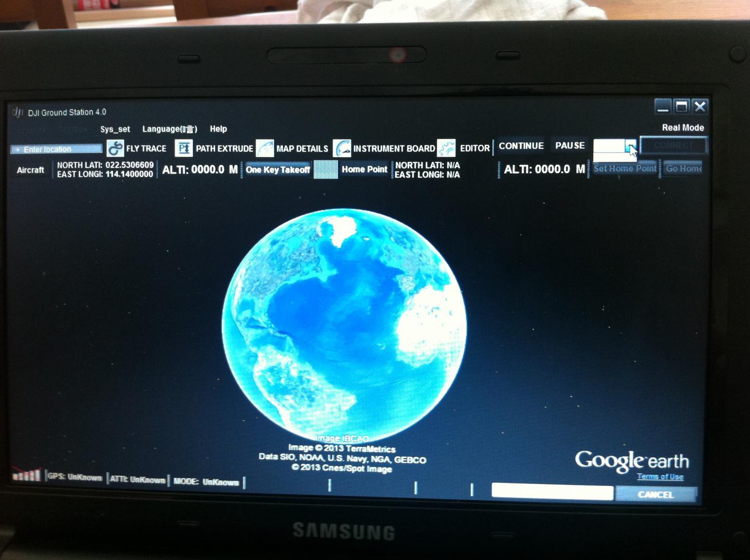Minimize the DJI Ground Station window
This screenshot has width=750, height=560.
663,107
